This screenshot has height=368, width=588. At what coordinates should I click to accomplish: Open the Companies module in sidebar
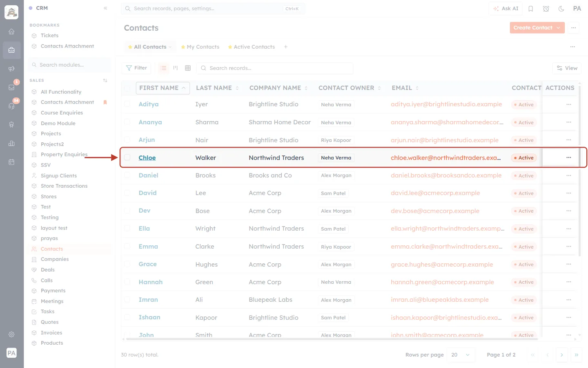[55, 259]
